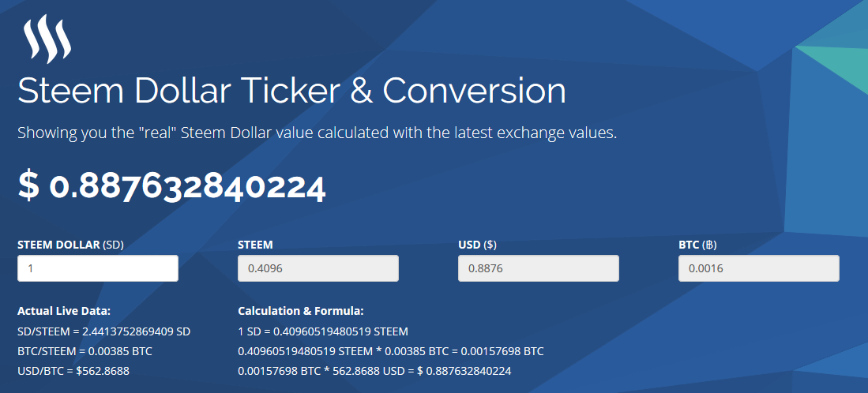Image resolution: width=868 pixels, height=393 pixels.
Task: Click the USD/BTC = $562.8688 line
Action: pyautogui.click(x=73, y=371)
